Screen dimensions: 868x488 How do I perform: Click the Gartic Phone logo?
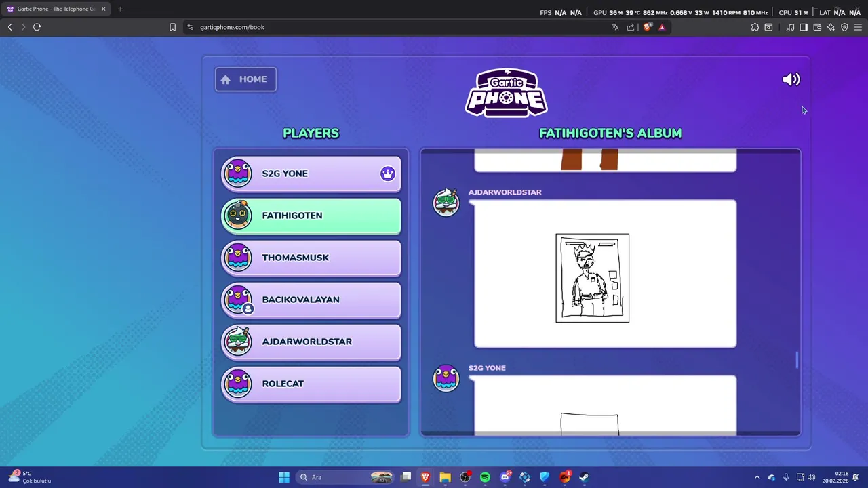tap(506, 93)
